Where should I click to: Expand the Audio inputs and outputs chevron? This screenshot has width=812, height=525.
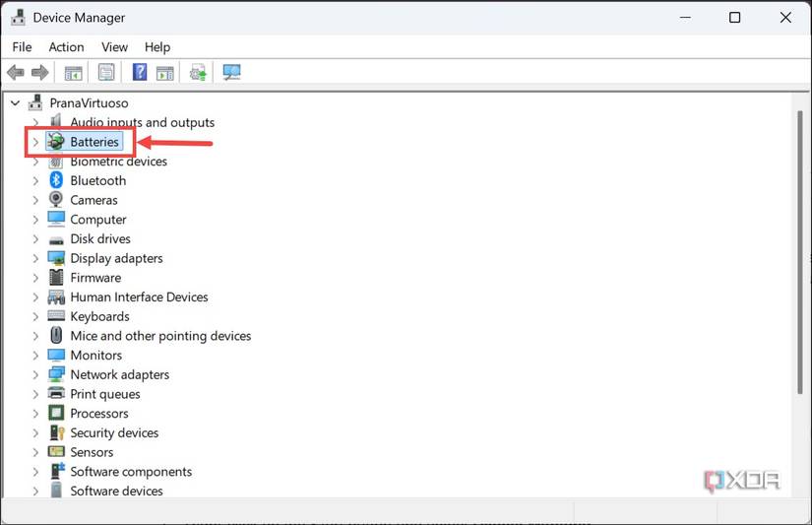pyautogui.click(x=35, y=122)
